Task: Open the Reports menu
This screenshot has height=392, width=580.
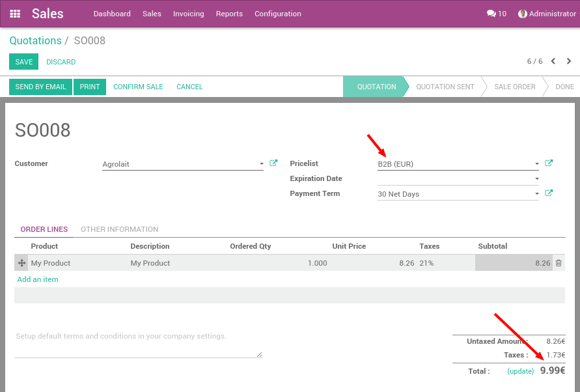Action: [229, 14]
